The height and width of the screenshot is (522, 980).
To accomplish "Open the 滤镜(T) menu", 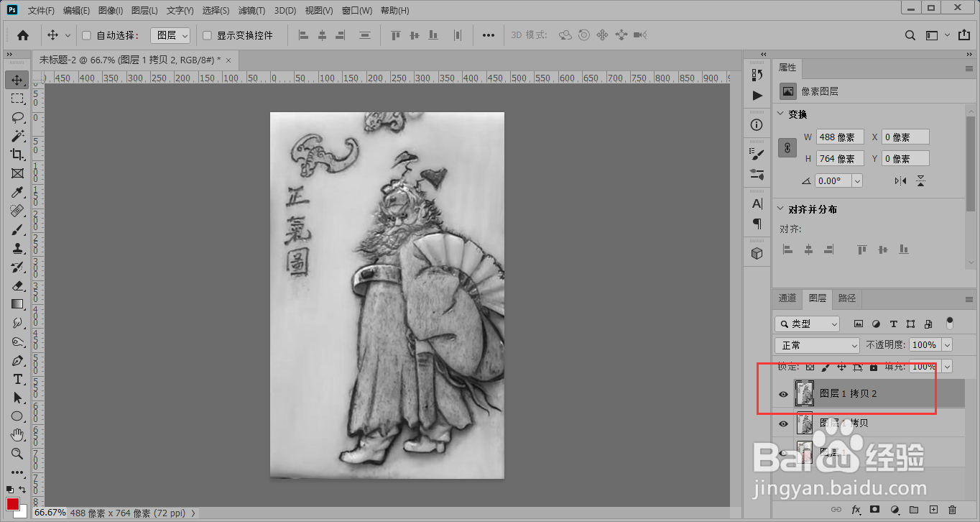I will [251, 11].
